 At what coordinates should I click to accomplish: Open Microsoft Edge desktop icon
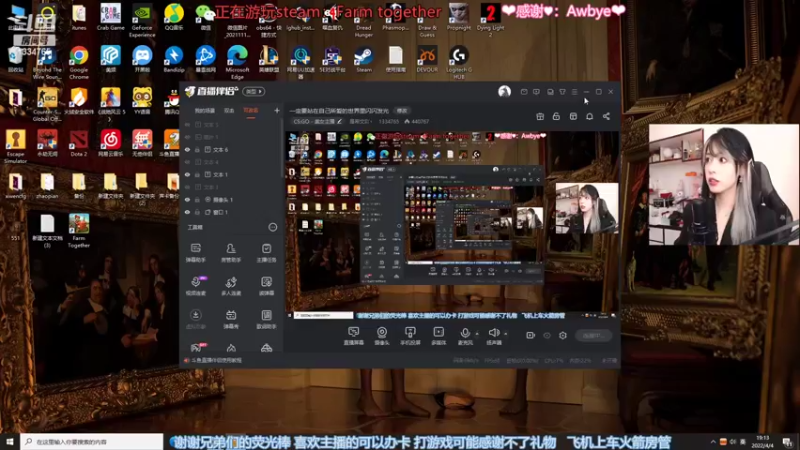click(x=237, y=63)
